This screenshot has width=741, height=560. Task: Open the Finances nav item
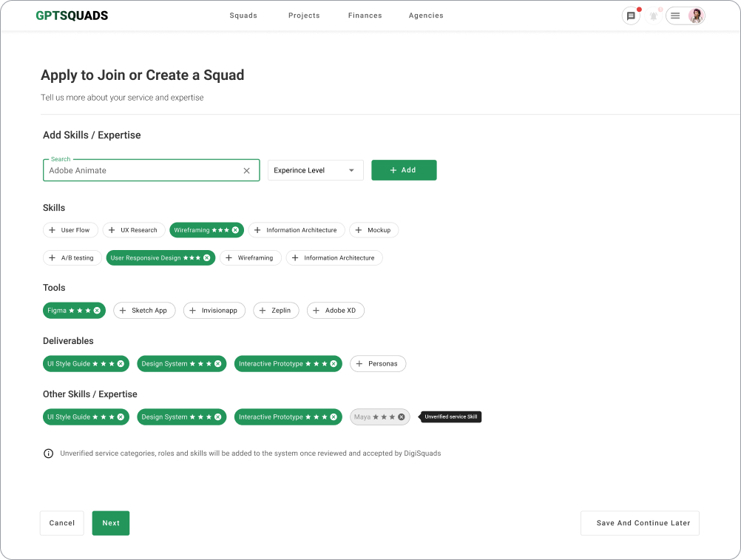point(365,16)
